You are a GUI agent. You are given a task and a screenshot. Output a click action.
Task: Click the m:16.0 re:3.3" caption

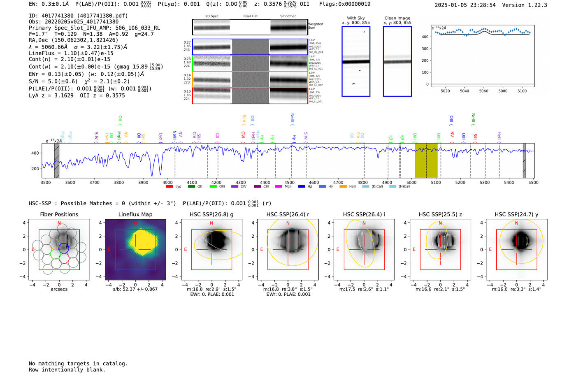click(517, 289)
